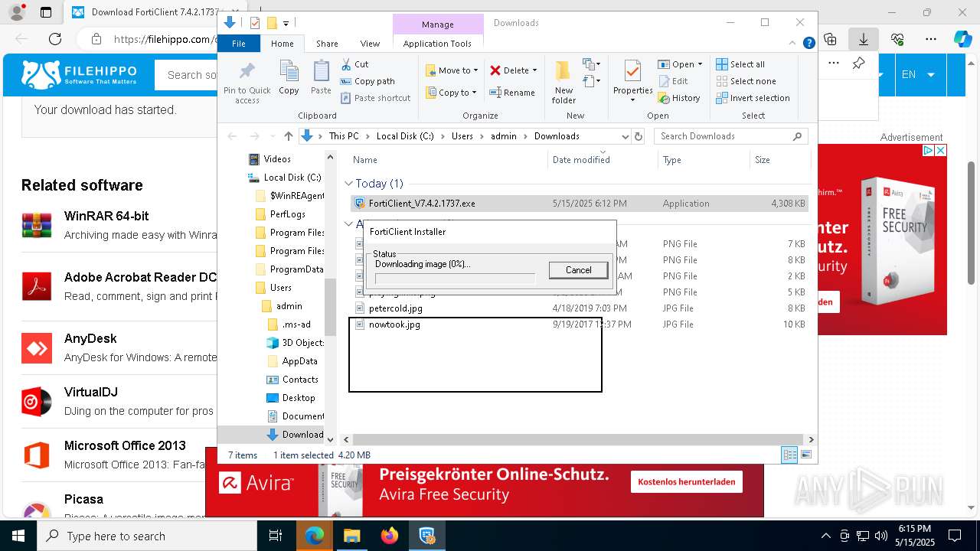980x551 pixels.
Task: Expand the Open dropdown arrow in ribbon
Action: coord(700,64)
